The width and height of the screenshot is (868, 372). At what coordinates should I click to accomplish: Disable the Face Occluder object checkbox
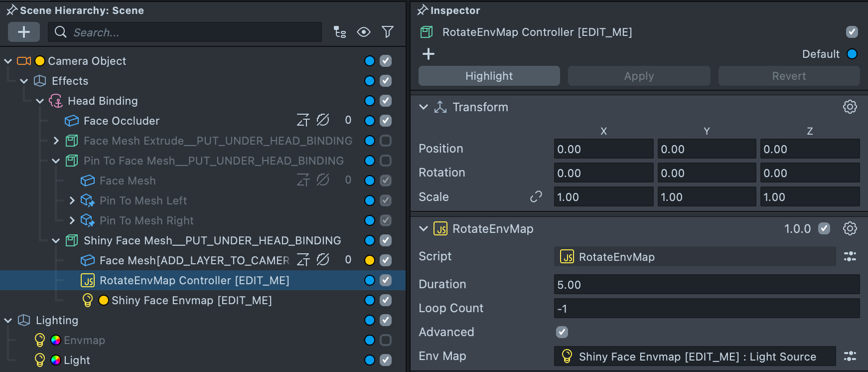pos(386,121)
